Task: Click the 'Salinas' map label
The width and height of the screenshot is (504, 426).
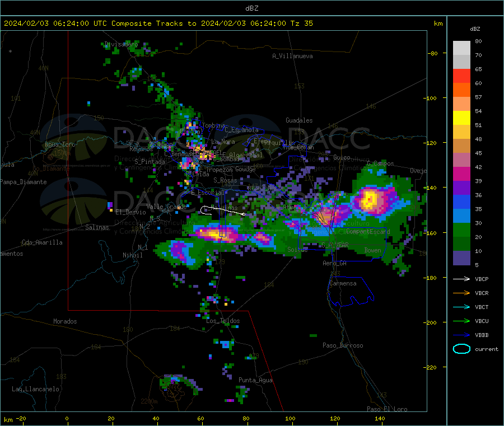Action: click(97, 227)
